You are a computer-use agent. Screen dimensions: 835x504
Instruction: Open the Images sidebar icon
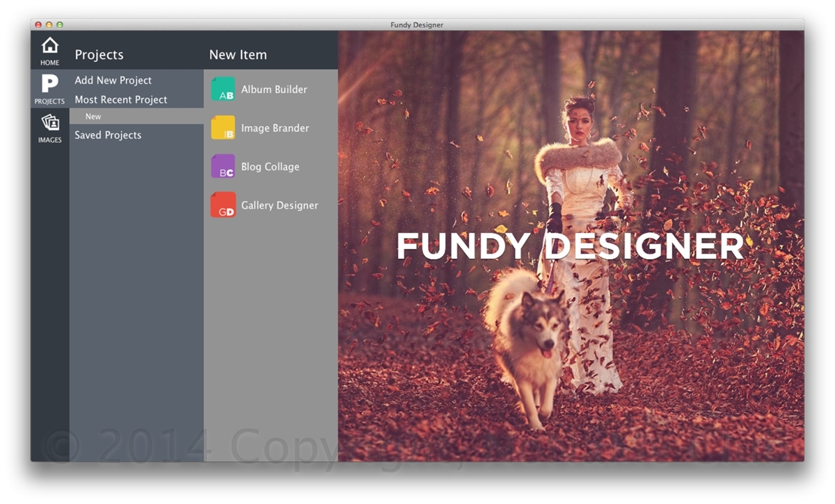coord(49,123)
